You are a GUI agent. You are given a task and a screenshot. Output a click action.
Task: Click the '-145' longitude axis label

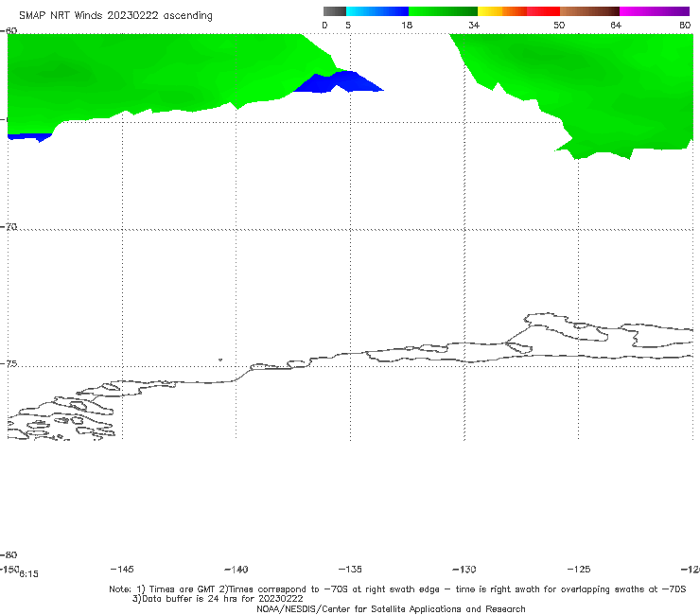click(122, 569)
